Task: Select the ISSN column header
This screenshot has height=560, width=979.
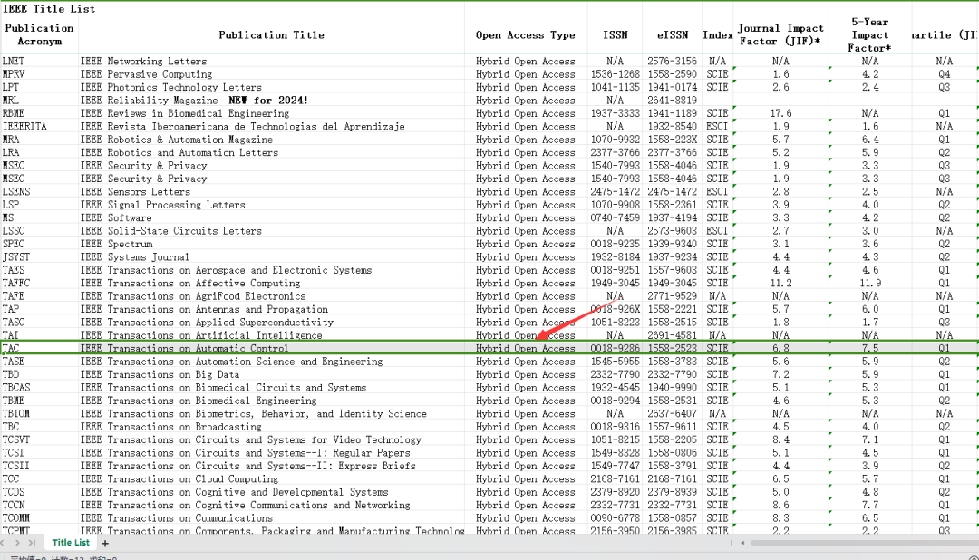Action: 615,34
